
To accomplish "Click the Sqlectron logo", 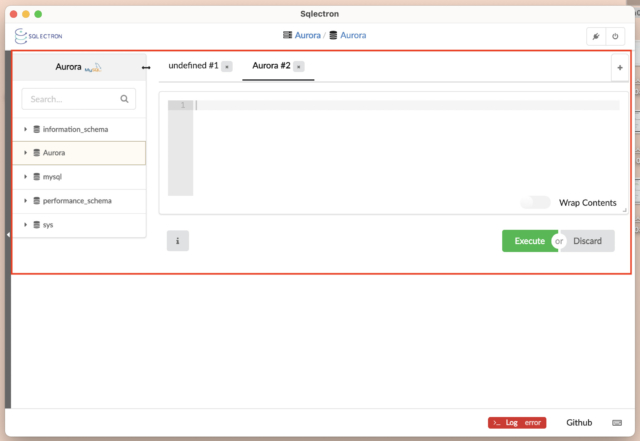I will pos(38,36).
